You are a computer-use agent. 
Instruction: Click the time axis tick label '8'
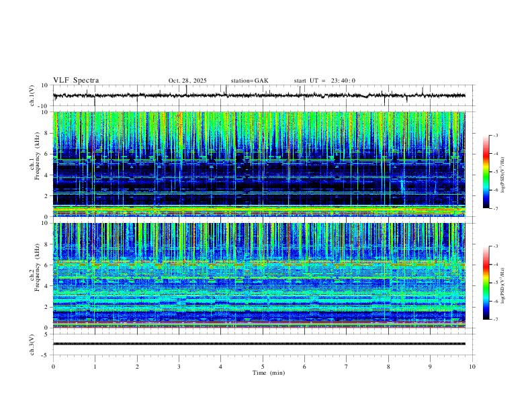coord(388,367)
